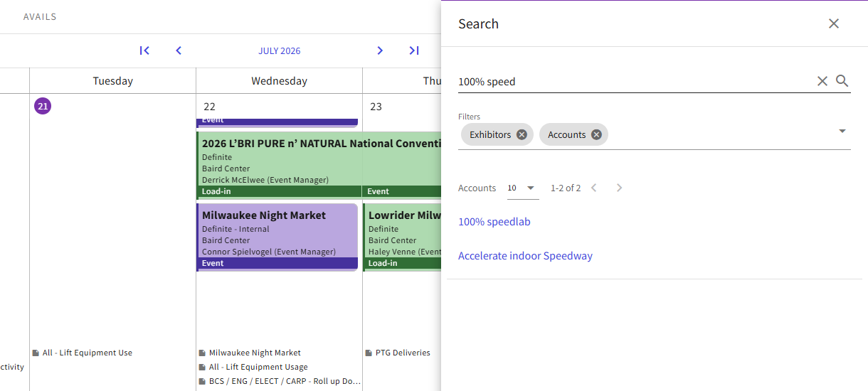
Task: Expand the Filters dropdown arrow
Action: [842, 132]
